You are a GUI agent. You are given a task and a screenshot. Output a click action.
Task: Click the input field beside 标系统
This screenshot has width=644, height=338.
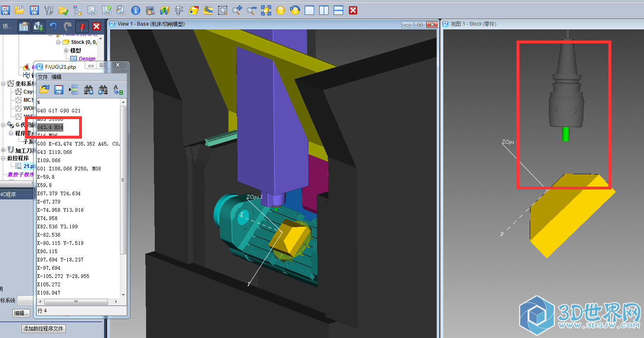25,300
